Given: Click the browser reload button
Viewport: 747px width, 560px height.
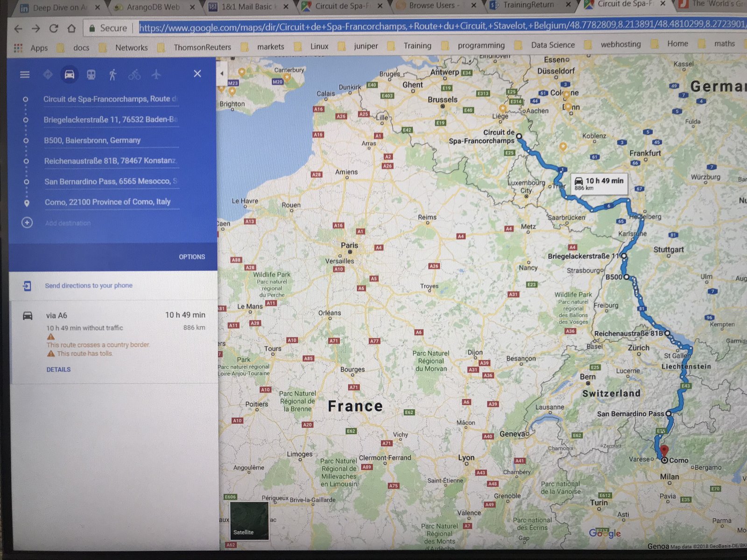Looking at the screenshot, I should click(x=54, y=28).
